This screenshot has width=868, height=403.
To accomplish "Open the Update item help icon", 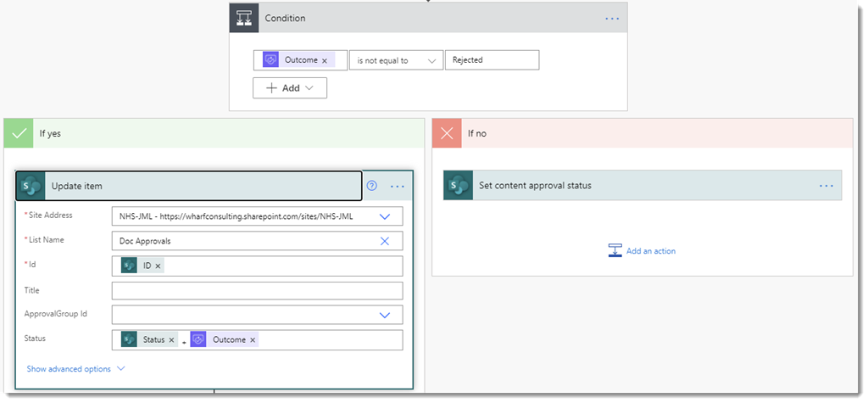I will point(371,186).
